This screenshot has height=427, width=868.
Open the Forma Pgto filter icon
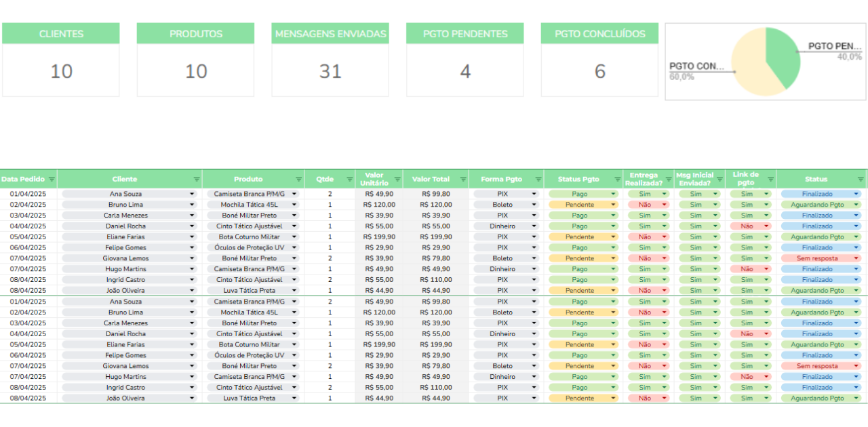[538, 180]
